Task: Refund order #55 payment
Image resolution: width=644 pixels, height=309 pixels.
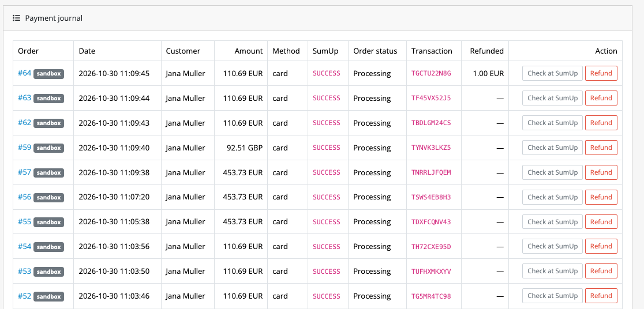Action: pyautogui.click(x=601, y=222)
